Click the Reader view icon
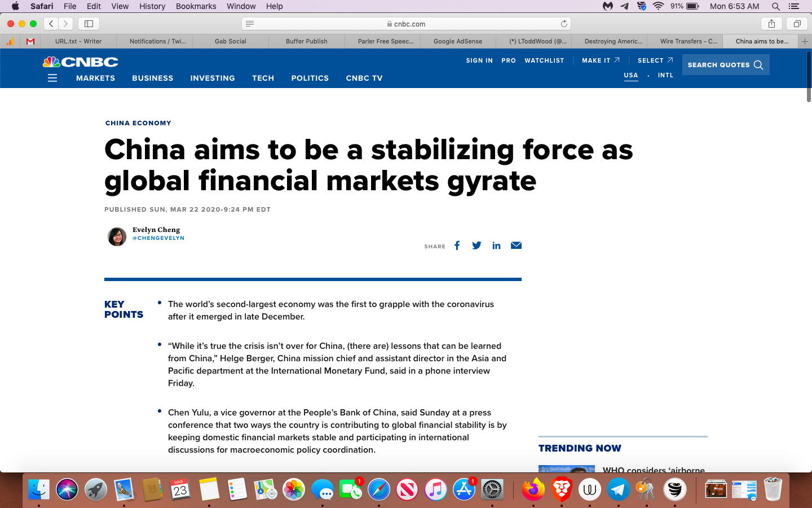 (x=250, y=24)
